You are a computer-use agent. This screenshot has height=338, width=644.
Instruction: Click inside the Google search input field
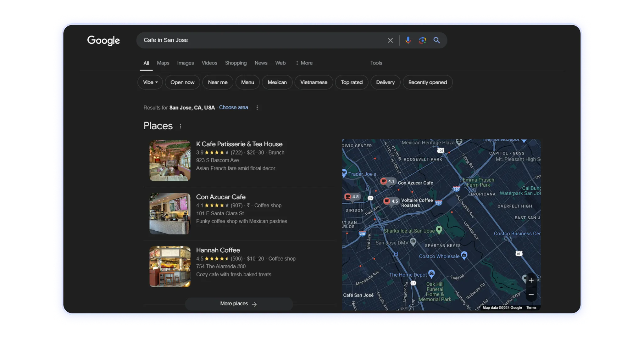[261, 40]
